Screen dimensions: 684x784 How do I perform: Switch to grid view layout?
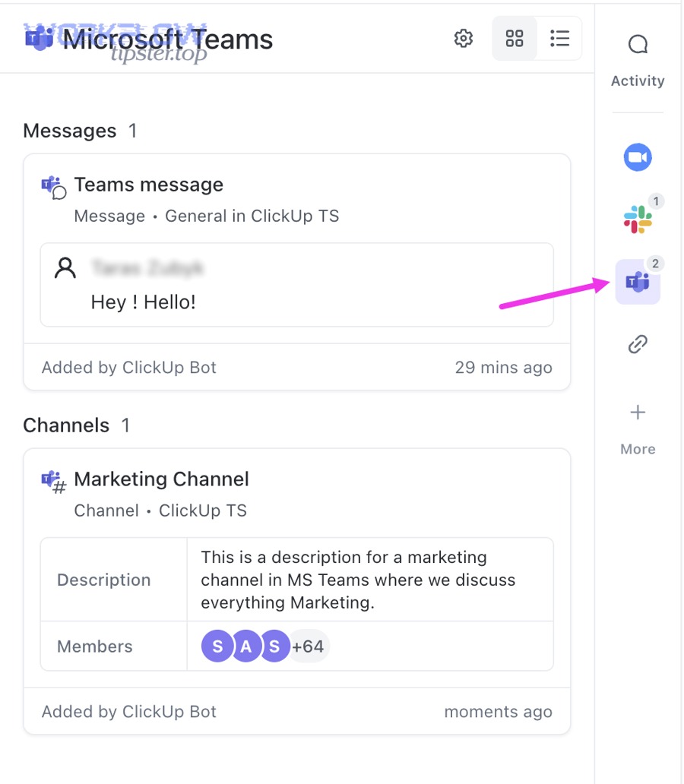(515, 37)
